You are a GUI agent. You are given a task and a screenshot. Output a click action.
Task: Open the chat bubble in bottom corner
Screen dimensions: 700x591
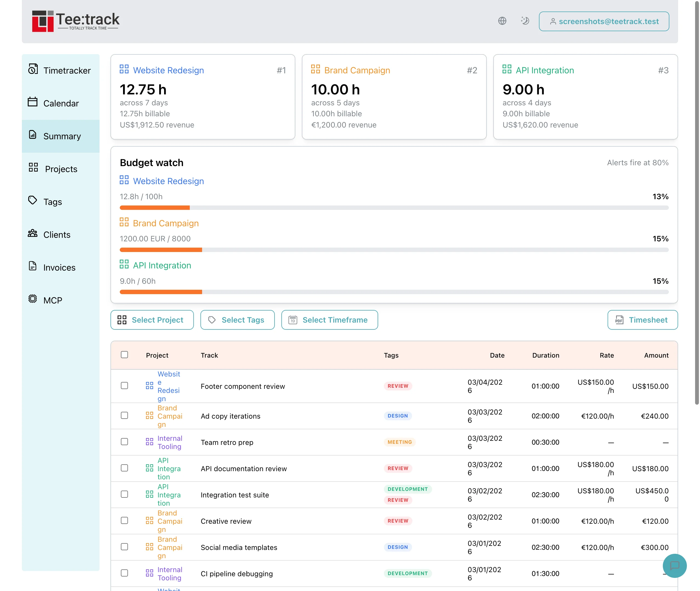675,566
